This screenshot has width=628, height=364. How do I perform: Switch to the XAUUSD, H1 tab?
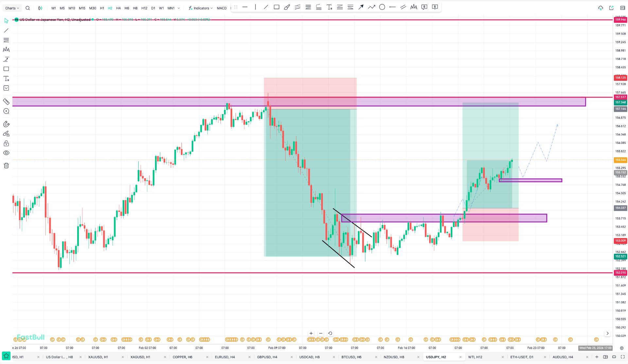tap(98, 357)
